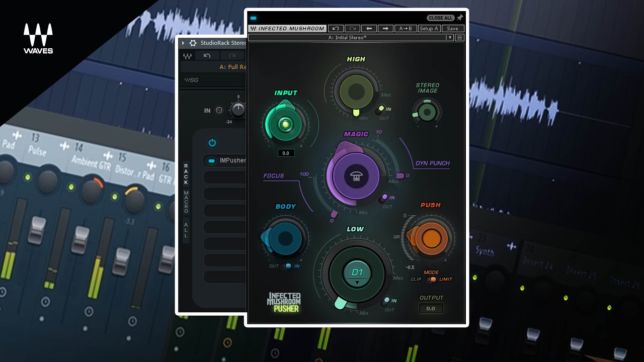Click the Waves logo in the StudioRack toolbar
The height and width of the screenshot is (362, 644).
tap(187, 56)
